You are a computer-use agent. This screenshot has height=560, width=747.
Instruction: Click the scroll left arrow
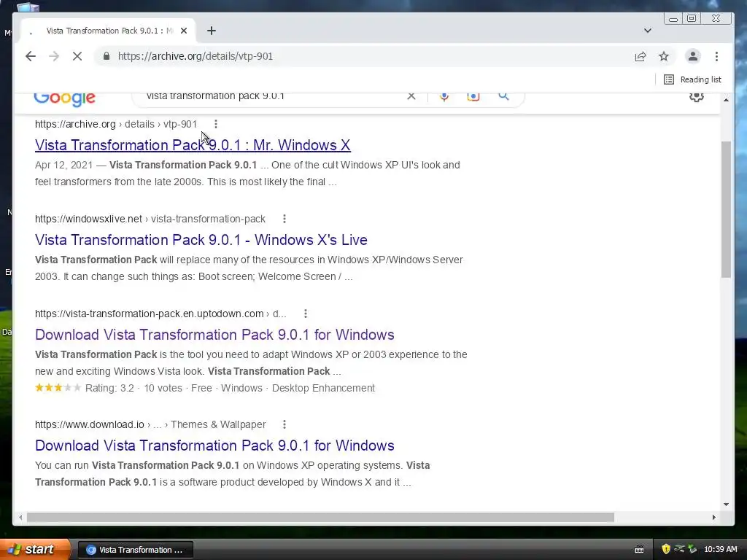20,517
